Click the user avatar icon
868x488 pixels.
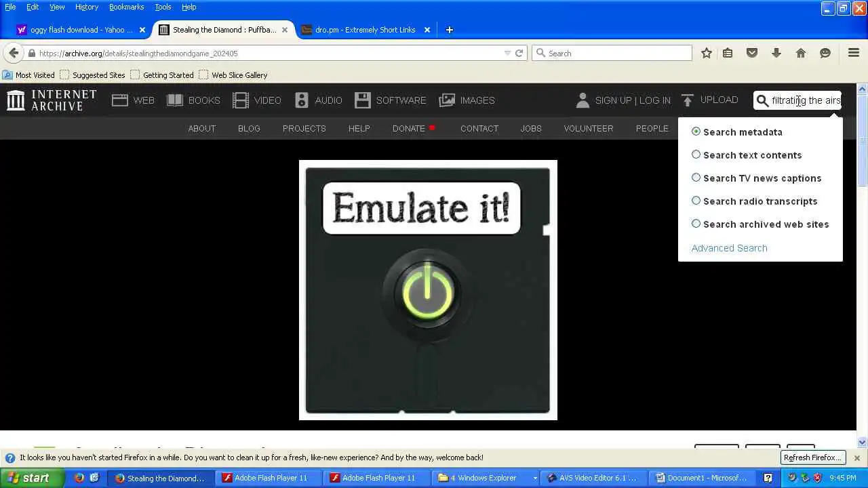pyautogui.click(x=583, y=100)
